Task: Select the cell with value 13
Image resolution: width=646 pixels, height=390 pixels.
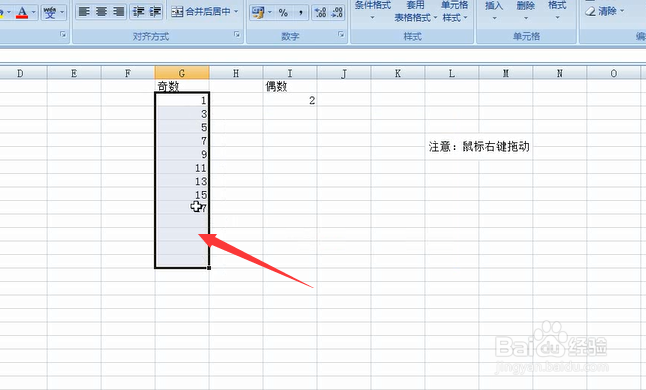Action: tap(182, 181)
